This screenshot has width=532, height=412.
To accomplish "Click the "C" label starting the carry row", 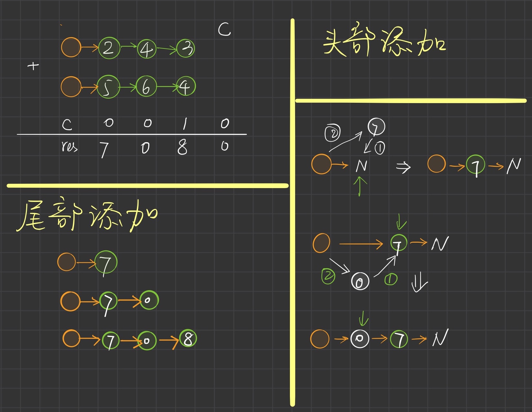I will tap(67, 124).
